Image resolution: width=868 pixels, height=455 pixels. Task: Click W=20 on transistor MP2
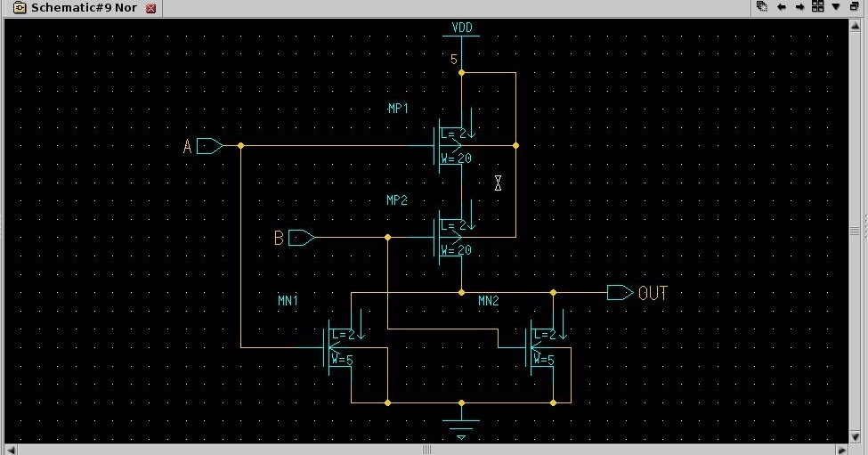click(457, 251)
